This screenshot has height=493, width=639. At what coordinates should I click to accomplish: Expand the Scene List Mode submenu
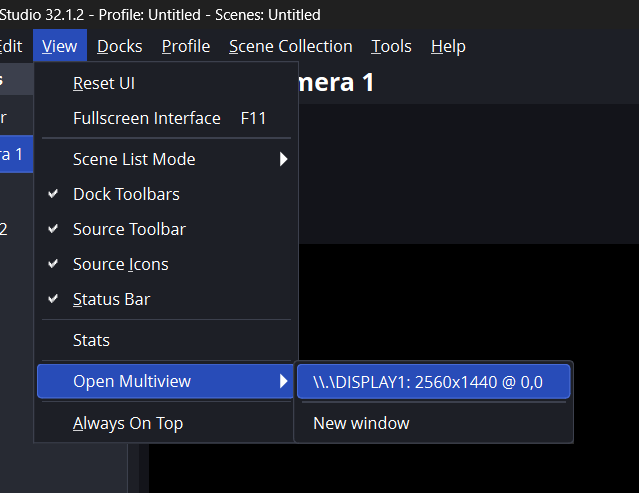(167, 159)
